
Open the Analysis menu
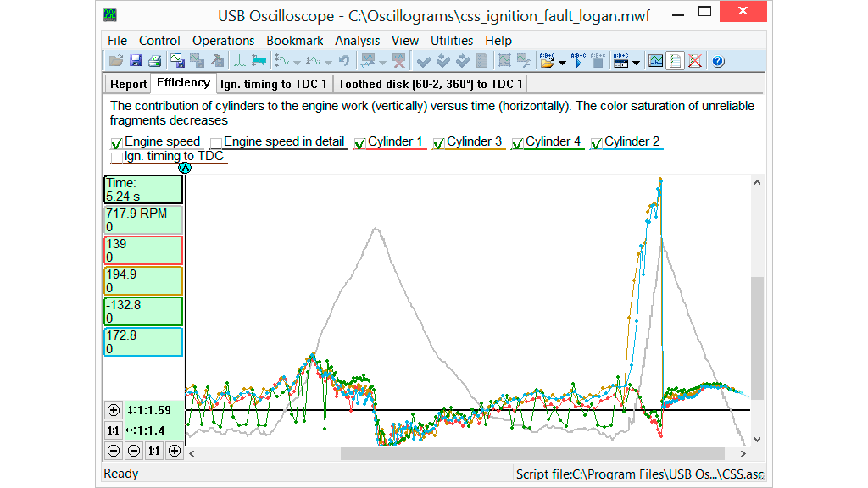[x=357, y=41]
